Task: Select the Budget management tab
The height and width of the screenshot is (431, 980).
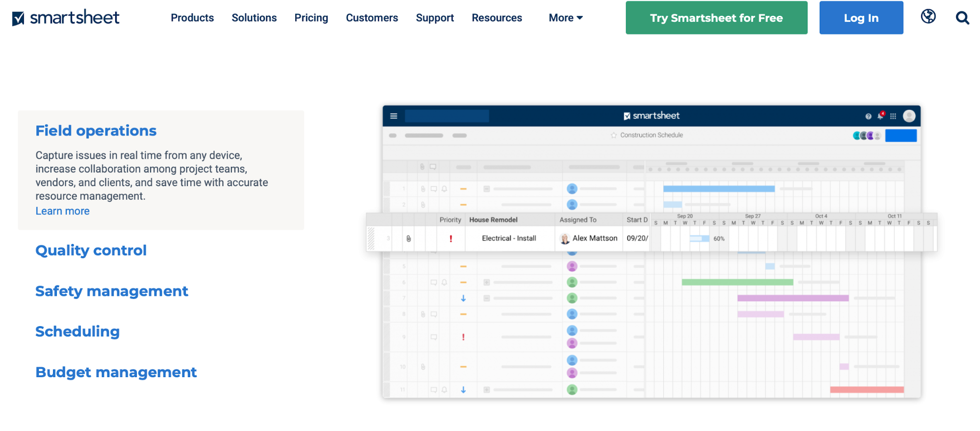Action: 116,372
